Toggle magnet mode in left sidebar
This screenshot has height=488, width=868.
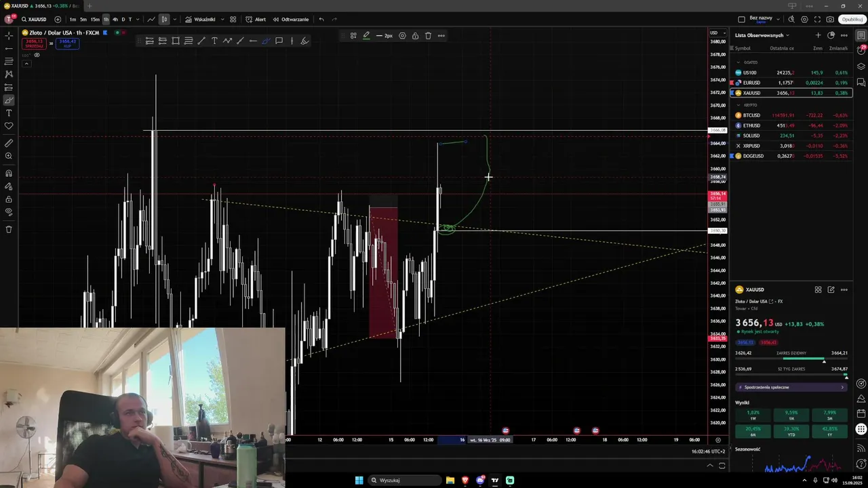(x=9, y=174)
